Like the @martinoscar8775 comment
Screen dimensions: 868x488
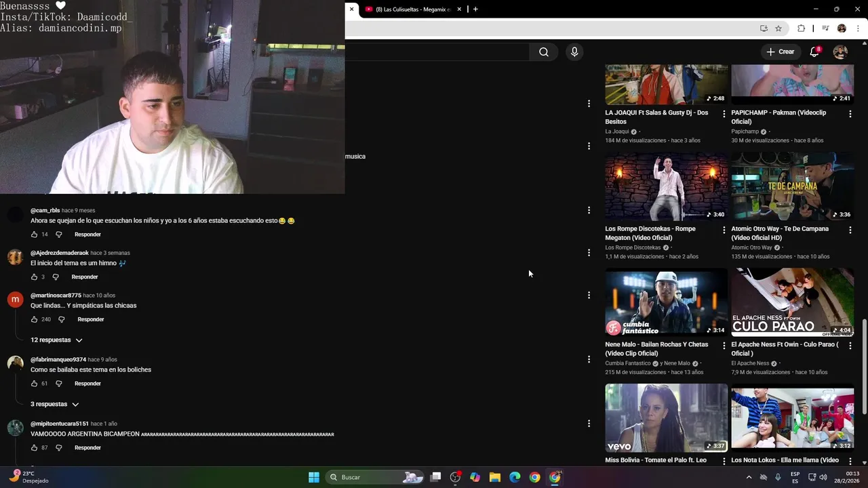tap(34, 319)
